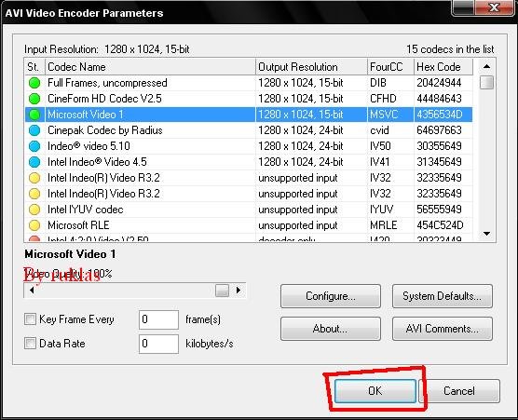518x420 pixels.
Task: Click the codec list scroll up arrow
Action: coord(486,66)
